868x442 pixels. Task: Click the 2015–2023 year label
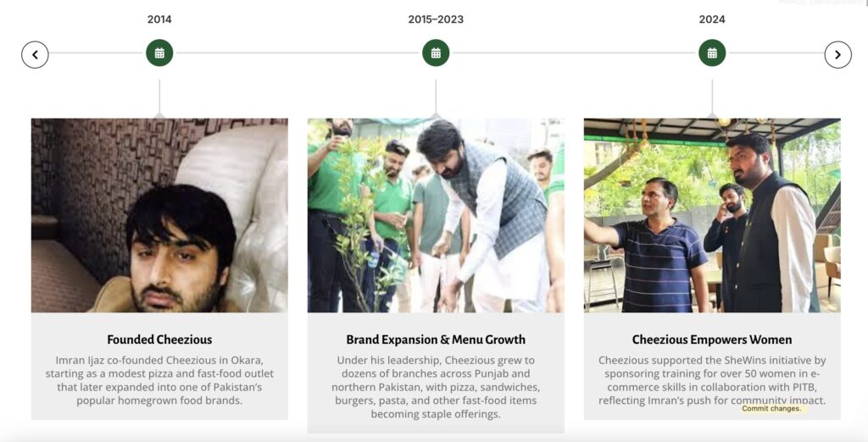click(436, 19)
